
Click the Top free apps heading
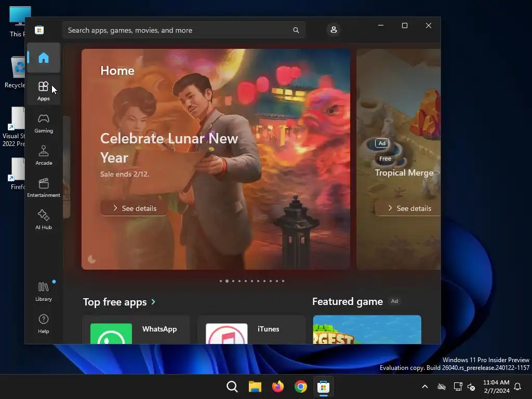tap(115, 302)
